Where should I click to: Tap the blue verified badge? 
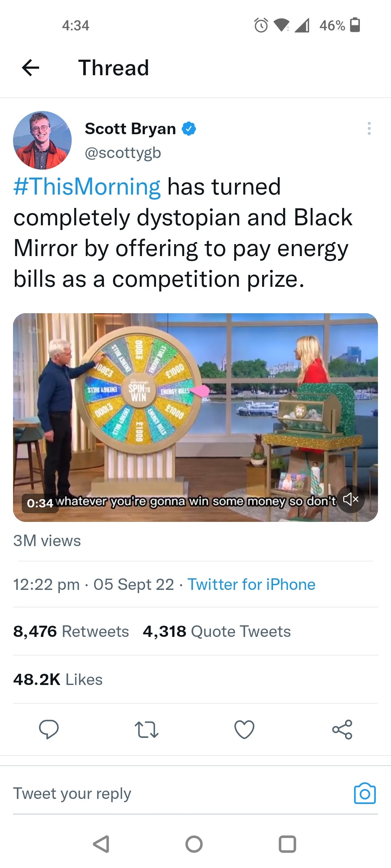tap(189, 128)
